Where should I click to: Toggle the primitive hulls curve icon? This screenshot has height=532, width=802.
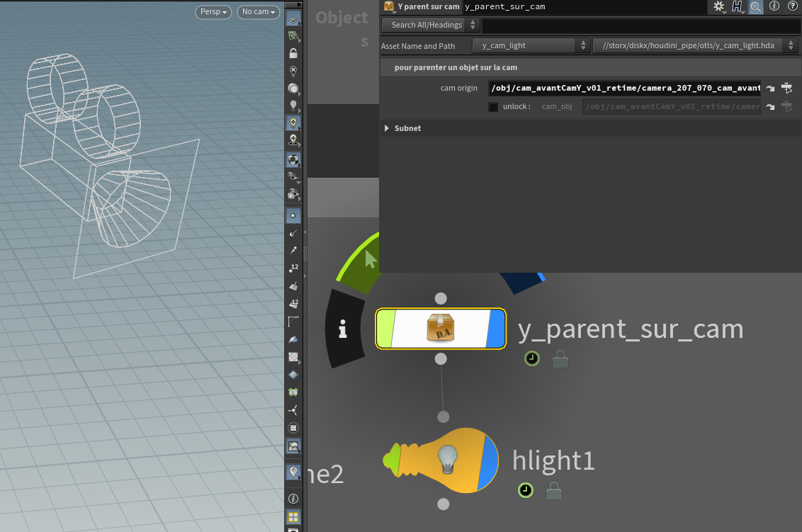tap(293, 321)
